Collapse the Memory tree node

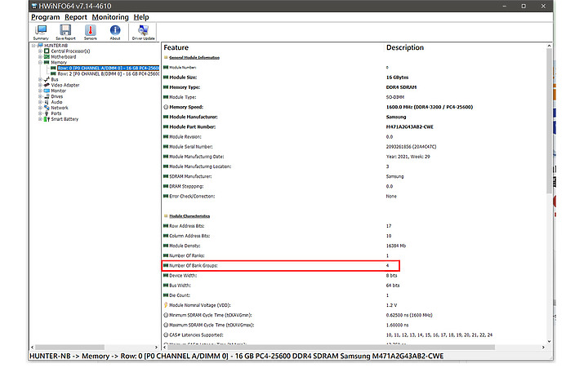coord(40,62)
